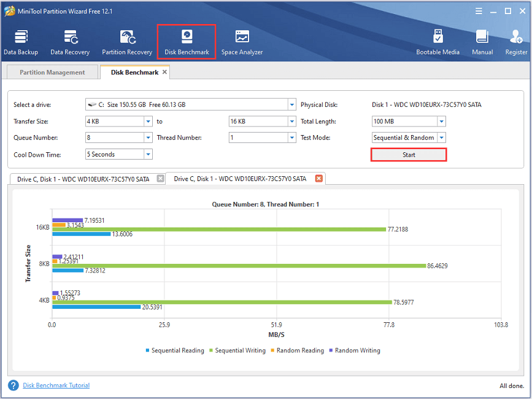The height and width of the screenshot is (399, 532).
Task: Open the Disk Benchmark Tutorial link
Action: pos(56,385)
